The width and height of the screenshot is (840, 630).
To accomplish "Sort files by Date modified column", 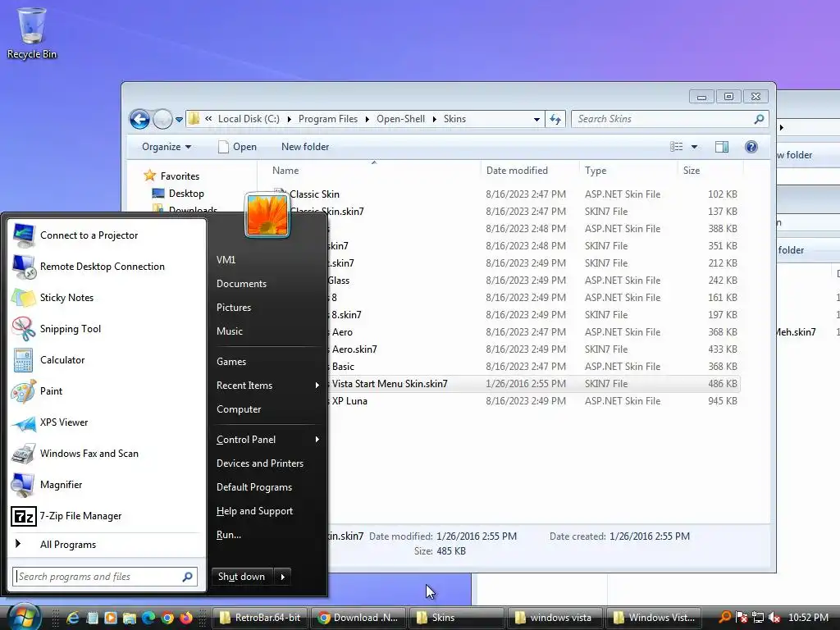I will click(517, 171).
